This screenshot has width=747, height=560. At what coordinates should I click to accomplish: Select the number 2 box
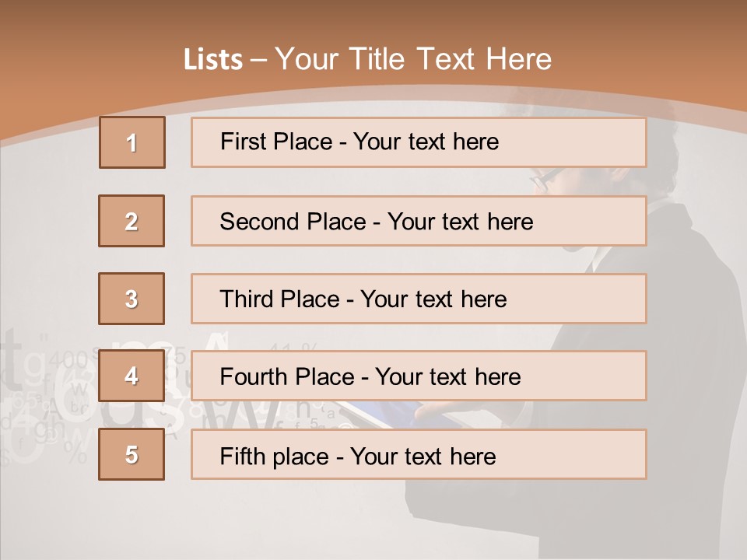(132, 221)
